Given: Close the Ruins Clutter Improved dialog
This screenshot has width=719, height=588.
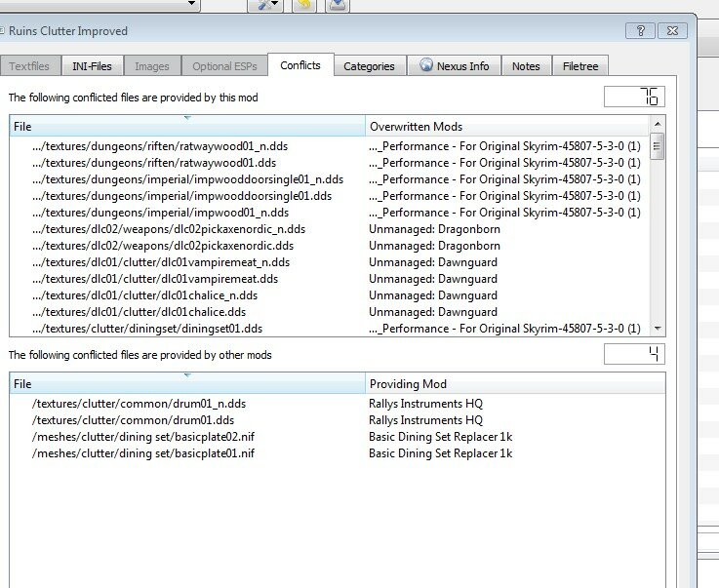Looking at the screenshot, I should (x=671, y=31).
